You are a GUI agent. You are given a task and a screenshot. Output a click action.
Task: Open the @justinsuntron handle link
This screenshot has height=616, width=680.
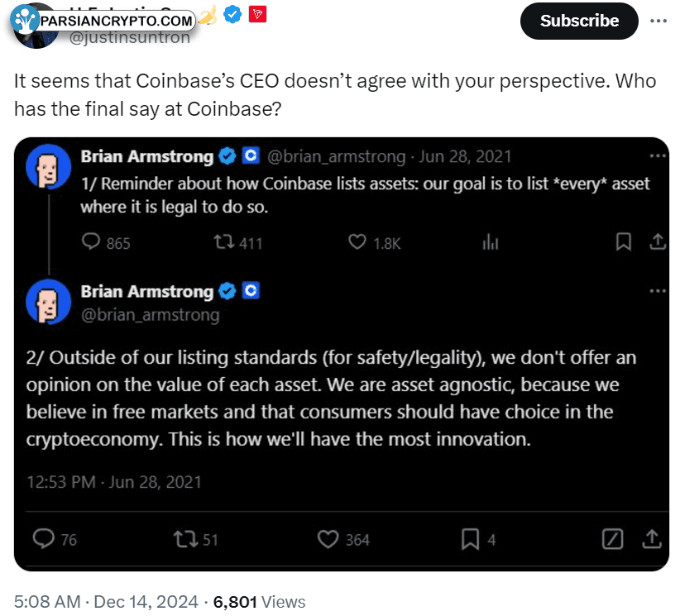point(129,38)
